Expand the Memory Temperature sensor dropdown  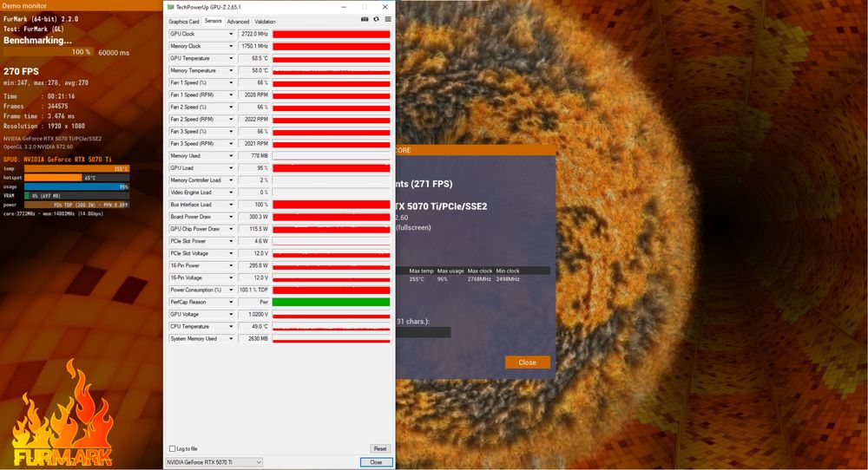tap(231, 70)
